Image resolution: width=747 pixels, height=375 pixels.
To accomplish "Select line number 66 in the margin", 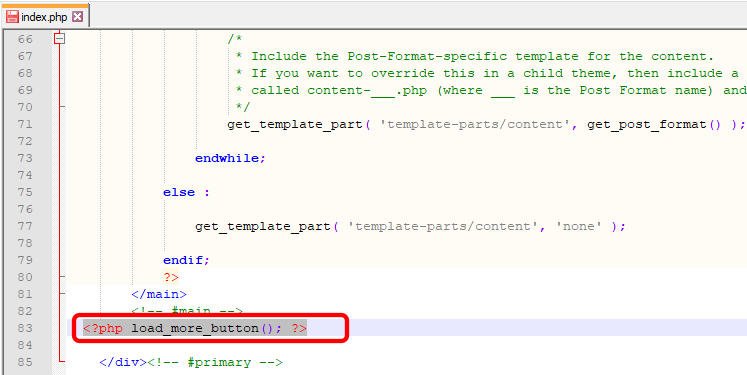I will 25,39.
